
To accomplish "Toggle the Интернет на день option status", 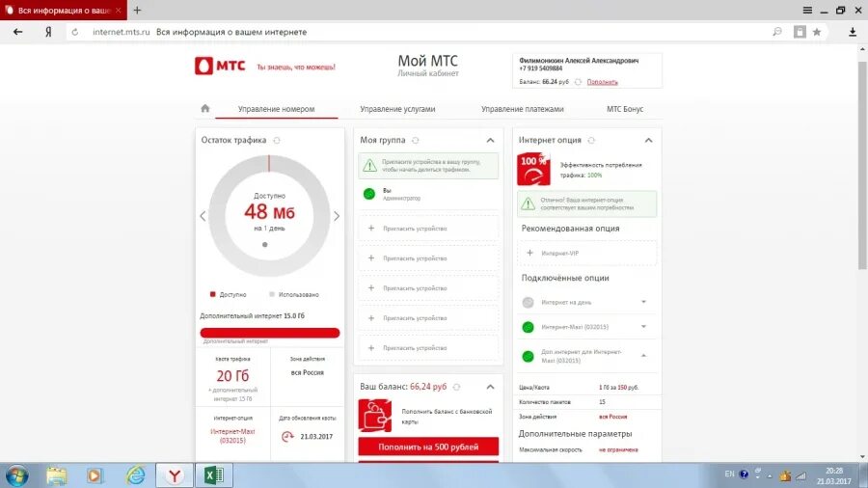I will pos(529,302).
